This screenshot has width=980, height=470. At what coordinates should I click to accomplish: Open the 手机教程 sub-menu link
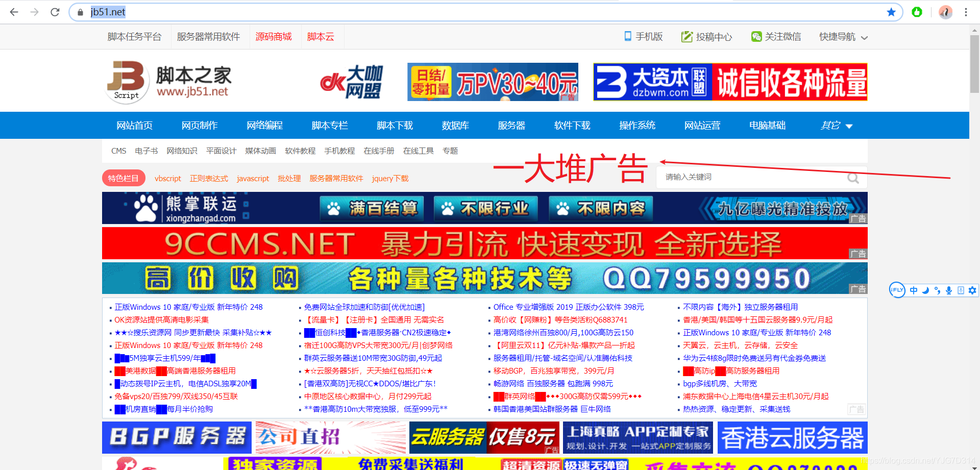(339, 151)
